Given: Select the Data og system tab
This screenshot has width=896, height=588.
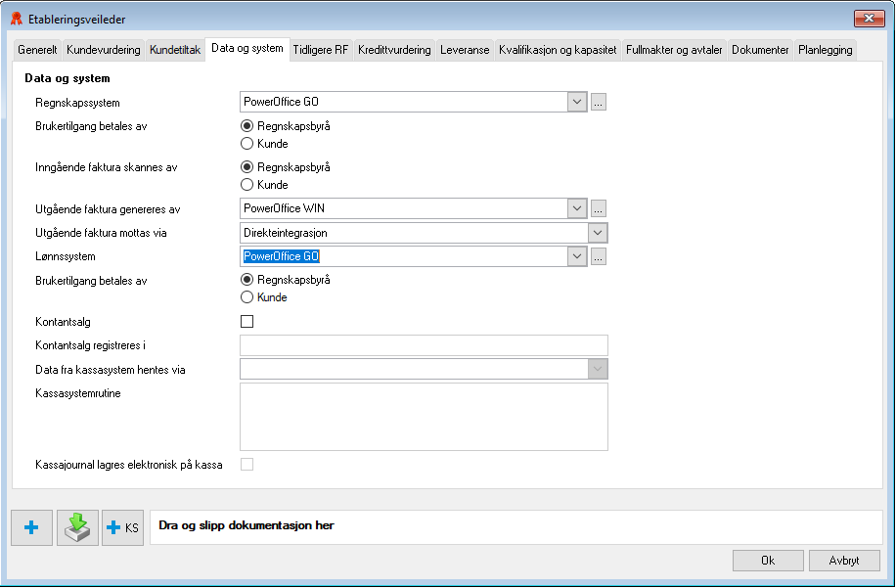Looking at the screenshot, I should click(x=246, y=49).
